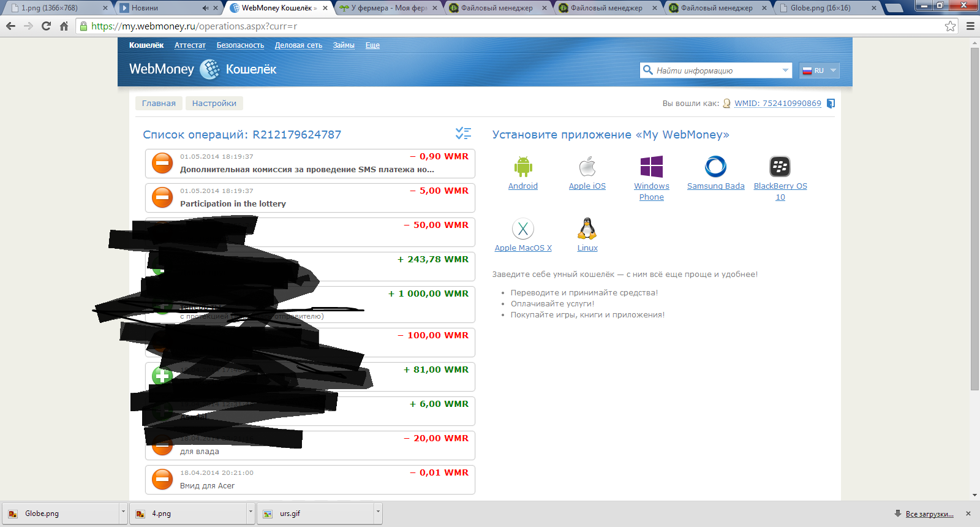
Task: Mute the Новини tab audio
Action: point(205,8)
